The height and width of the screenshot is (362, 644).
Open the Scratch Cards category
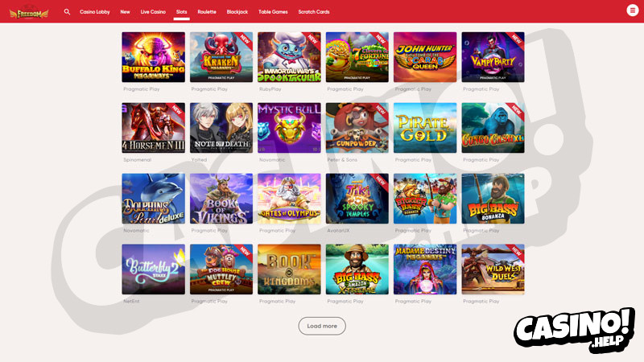point(314,12)
